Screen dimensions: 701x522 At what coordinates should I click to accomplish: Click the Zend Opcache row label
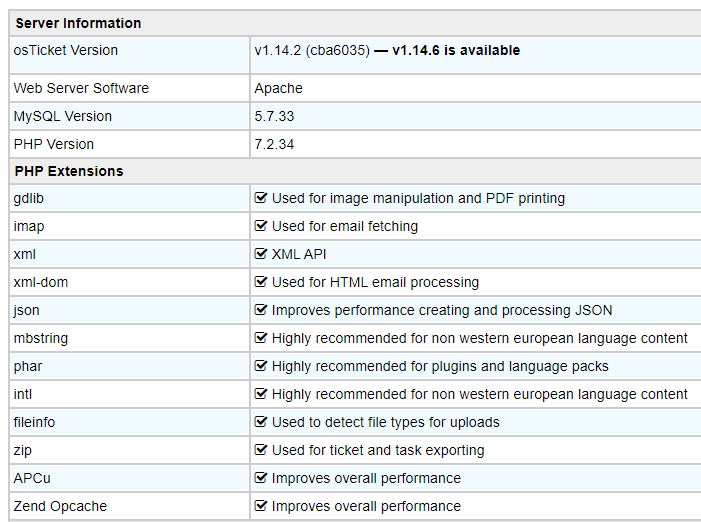pos(60,506)
